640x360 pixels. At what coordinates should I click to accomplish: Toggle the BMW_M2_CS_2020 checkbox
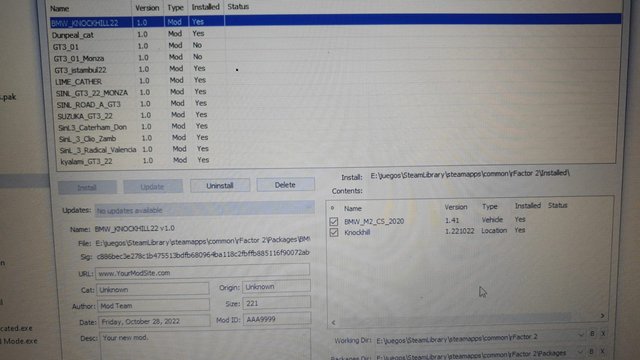334,222
